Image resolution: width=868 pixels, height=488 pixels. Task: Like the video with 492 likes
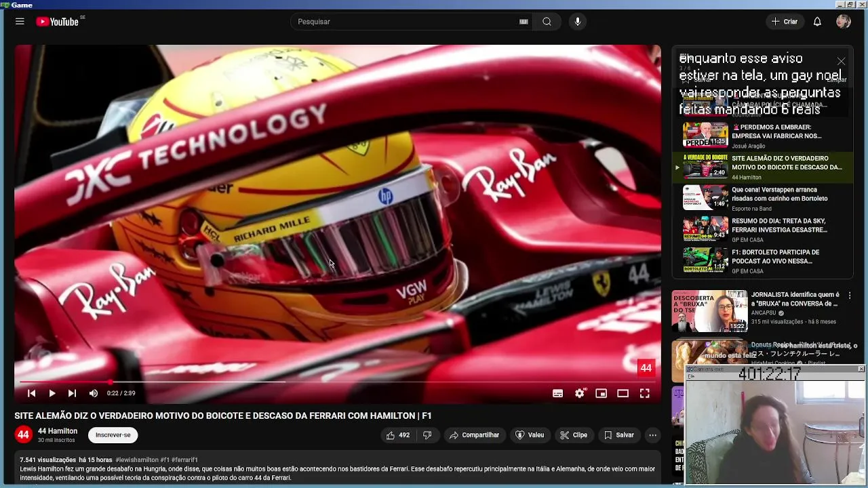[x=398, y=435]
